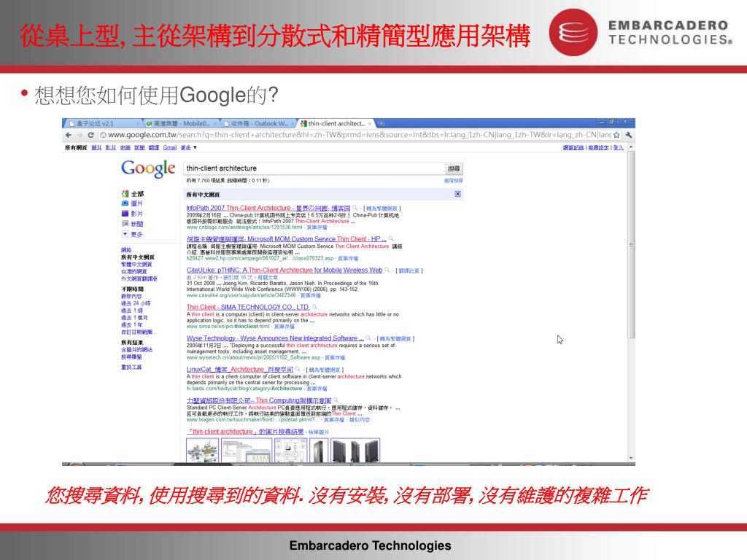Open the CiteULike pTHINC result
This screenshot has height=560, width=747.
(285, 270)
